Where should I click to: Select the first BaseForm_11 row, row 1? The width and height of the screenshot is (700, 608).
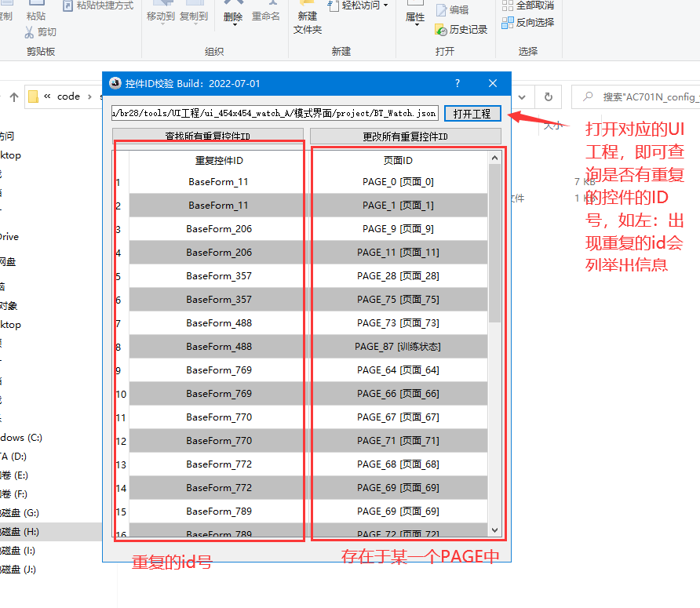click(x=219, y=182)
